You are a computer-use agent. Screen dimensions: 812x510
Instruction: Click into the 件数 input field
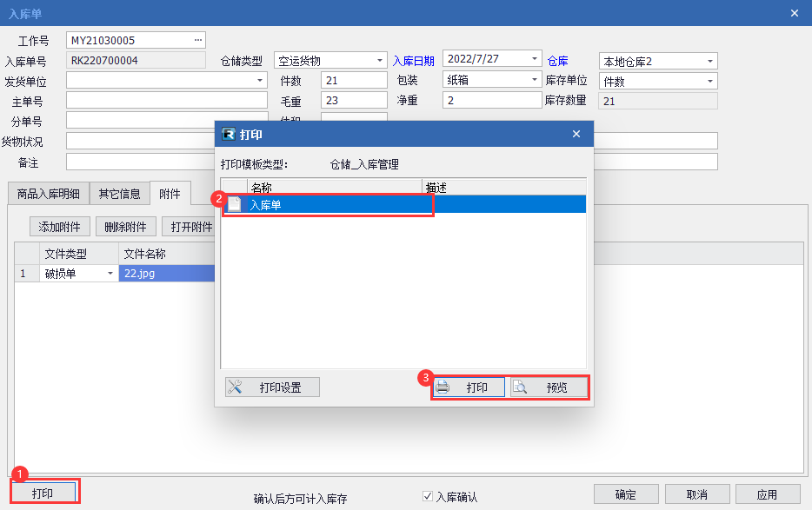[x=354, y=81]
